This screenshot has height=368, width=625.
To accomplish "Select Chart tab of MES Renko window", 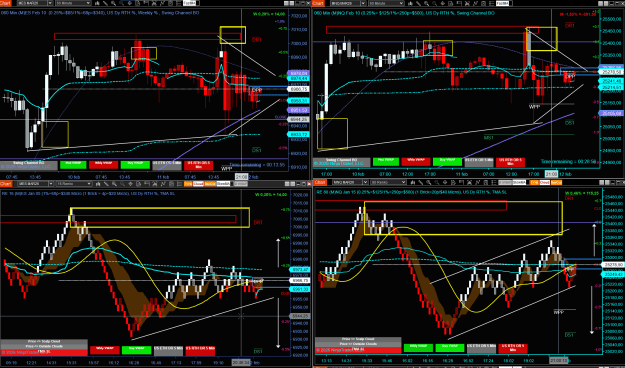I will click(x=6, y=183).
